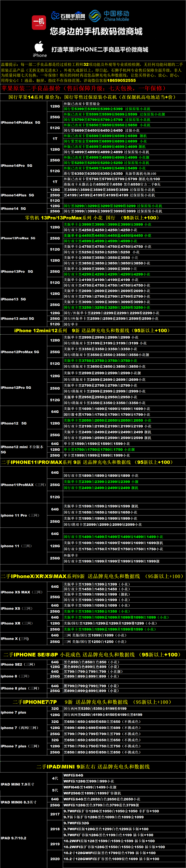Select the iPhone14ProMax 5G model cell
Screen dimensions: 186x868
pos(23,122)
